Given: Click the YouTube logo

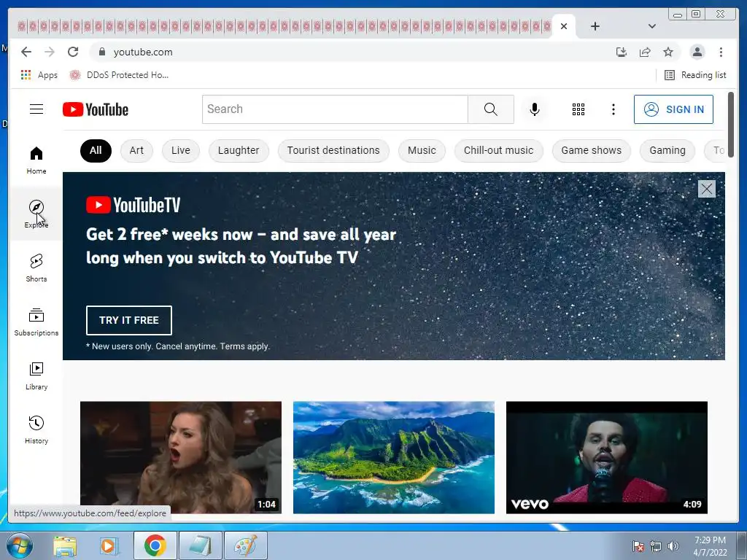Looking at the screenshot, I should [x=96, y=109].
